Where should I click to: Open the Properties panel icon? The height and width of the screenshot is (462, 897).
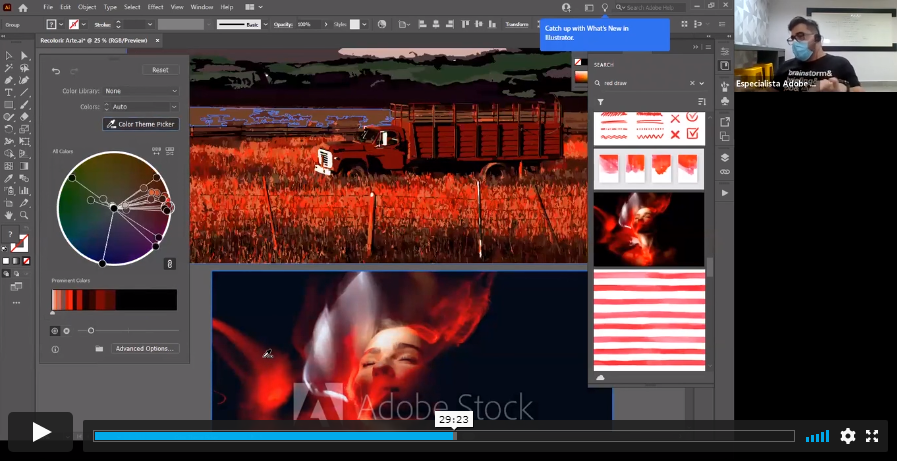coord(725,51)
